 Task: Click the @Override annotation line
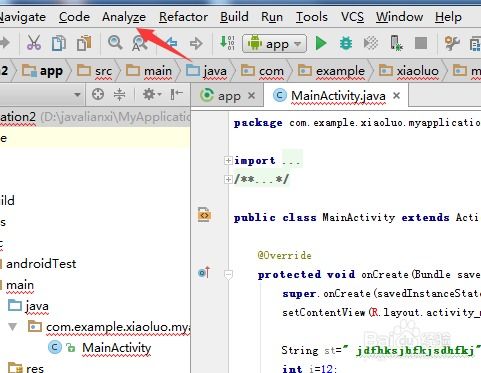285,256
